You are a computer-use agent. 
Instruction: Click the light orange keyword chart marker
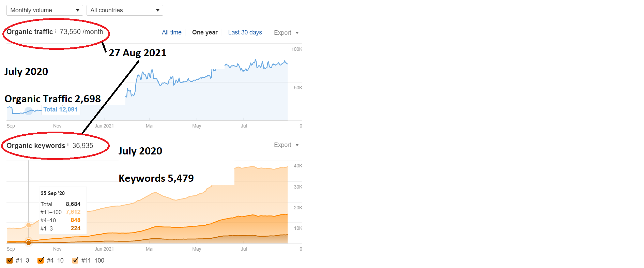pyautogui.click(x=29, y=225)
